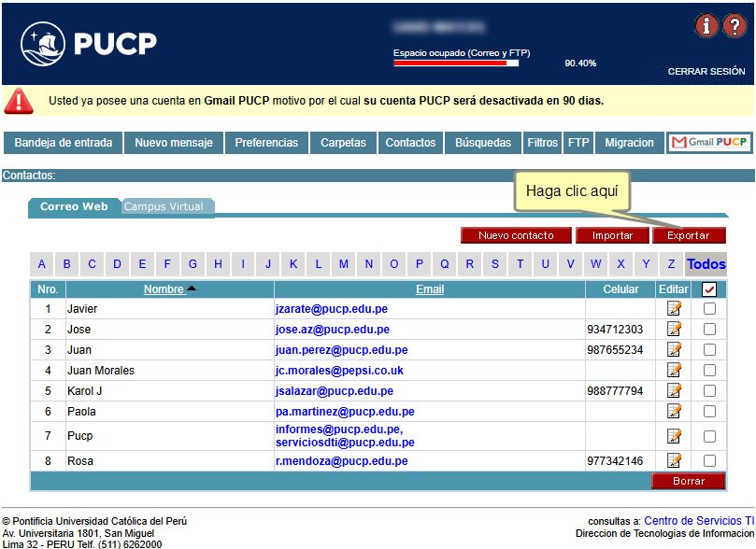Viewport: 756px width, 549px height.
Task: Click edit icon for Juan Morales
Action: 674,371
